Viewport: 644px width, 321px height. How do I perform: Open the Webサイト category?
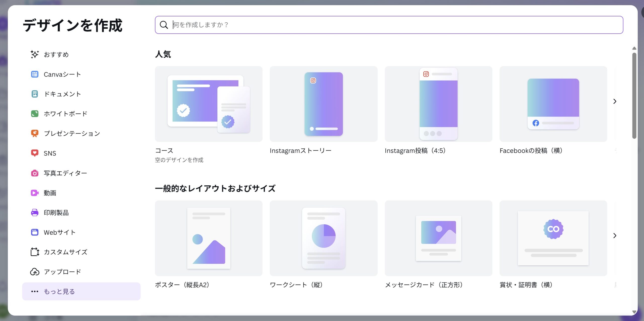pyautogui.click(x=59, y=232)
